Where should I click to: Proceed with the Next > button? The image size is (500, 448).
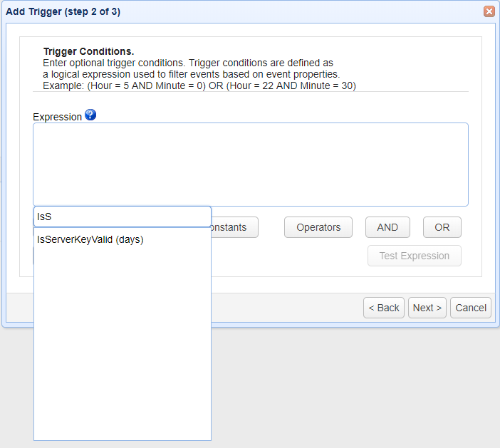click(427, 308)
